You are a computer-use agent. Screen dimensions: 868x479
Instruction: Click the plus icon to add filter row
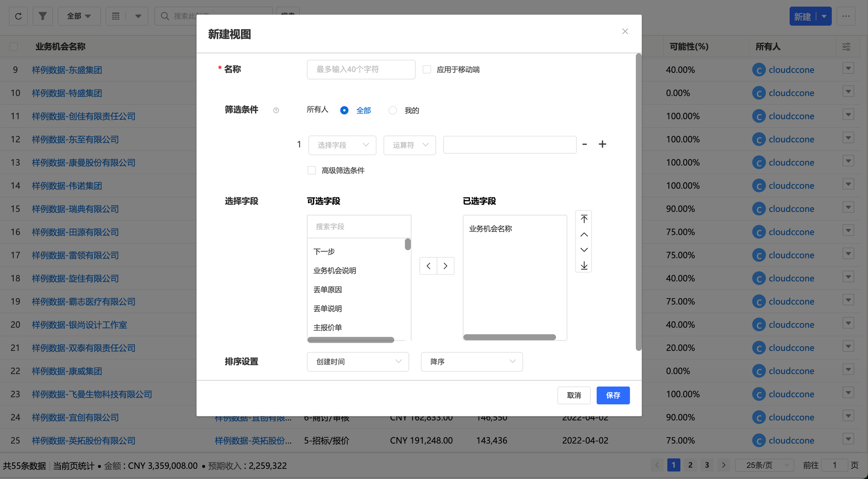pyautogui.click(x=602, y=144)
